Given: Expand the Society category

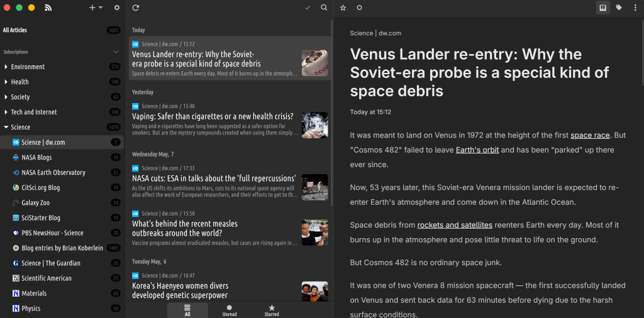Looking at the screenshot, I should pyautogui.click(x=6, y=97).
